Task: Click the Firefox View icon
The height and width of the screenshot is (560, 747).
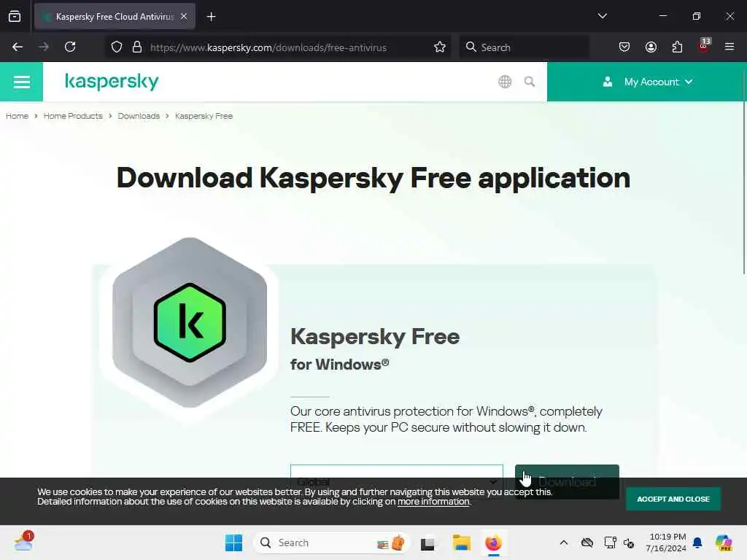Action: [x=15, y=16]
